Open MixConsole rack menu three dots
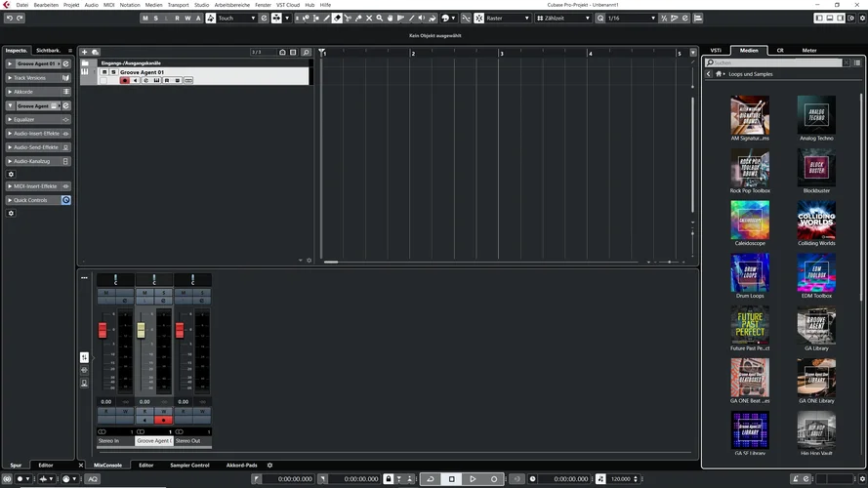 (x=84, y=278)
